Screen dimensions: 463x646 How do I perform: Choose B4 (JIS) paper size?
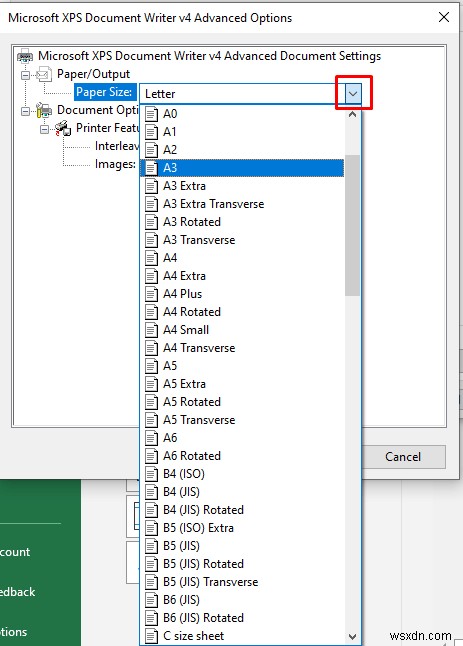tap(242, 492)
